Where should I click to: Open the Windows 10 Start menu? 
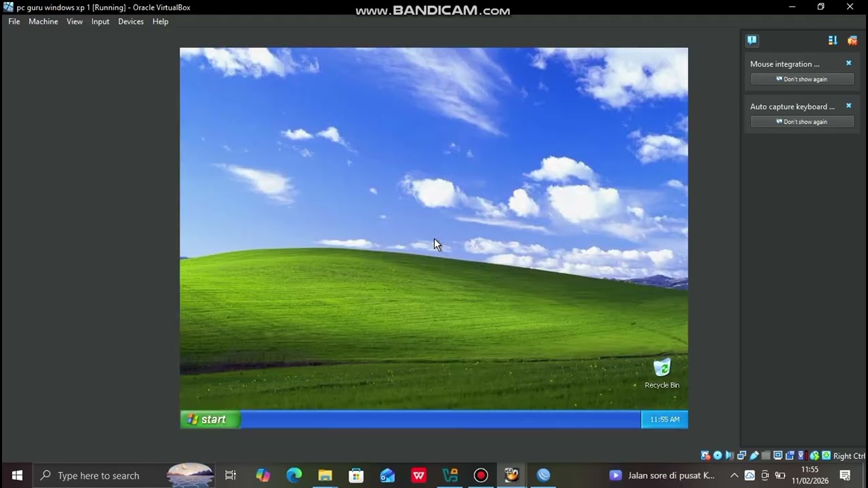pos(17,475)
